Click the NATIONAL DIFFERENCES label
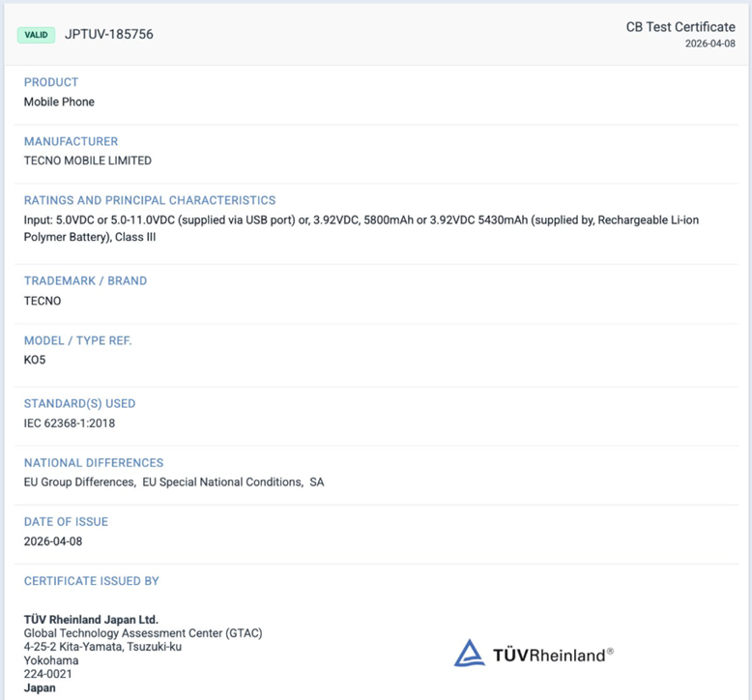The height and width of the screenshot is (700, 752). tap(94, 462)
